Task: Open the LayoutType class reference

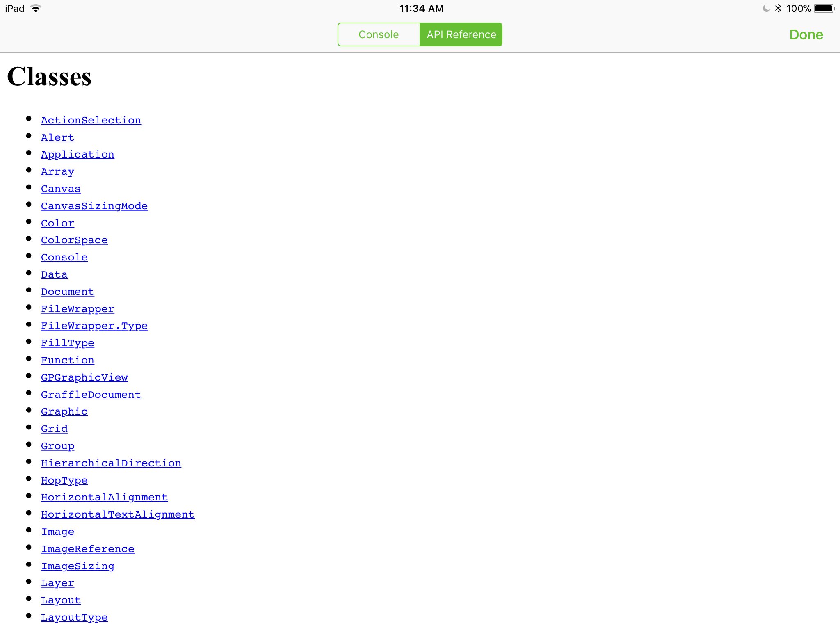Action: 74,617
